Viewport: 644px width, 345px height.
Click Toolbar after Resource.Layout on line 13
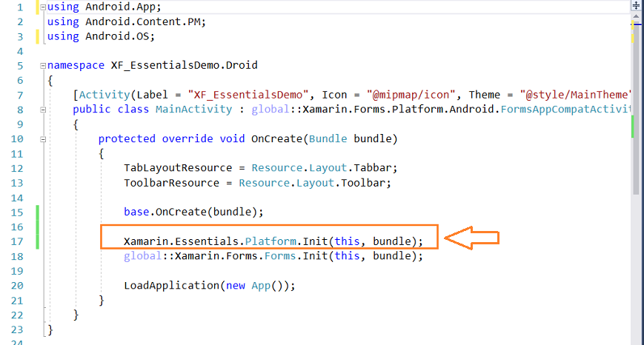pyautogui.click(x=362, y=183)
